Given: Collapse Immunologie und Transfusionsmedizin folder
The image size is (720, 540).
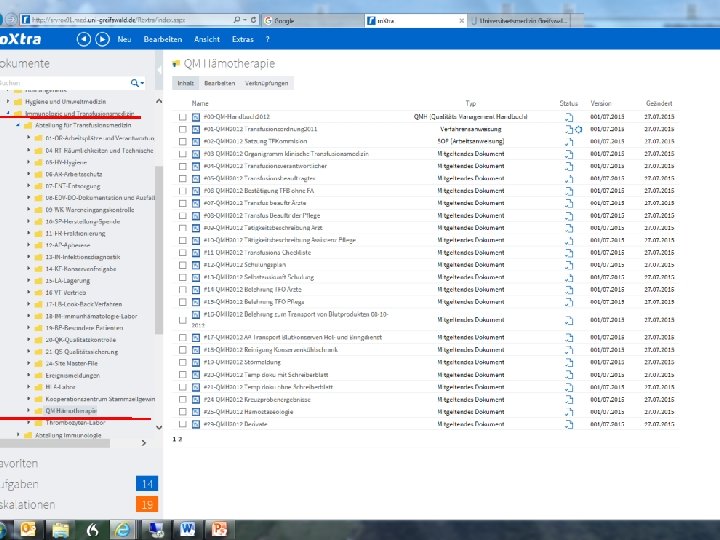Looking at the screenshot, I should click(8, 113).
